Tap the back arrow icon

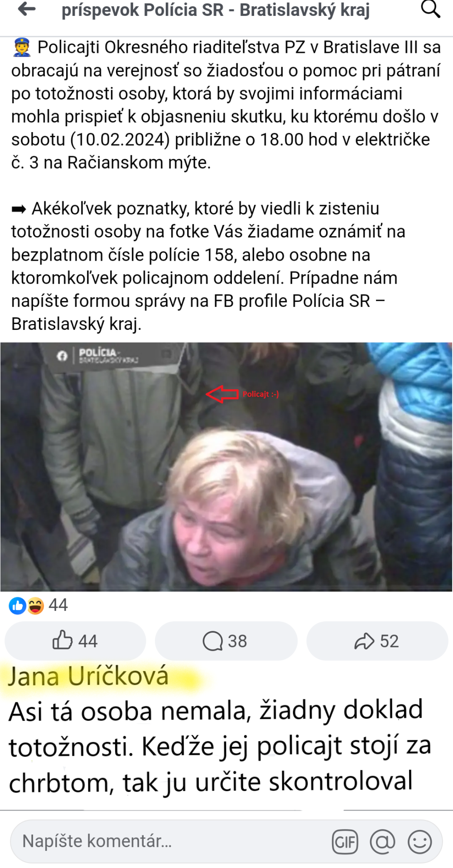pos(27,9)
